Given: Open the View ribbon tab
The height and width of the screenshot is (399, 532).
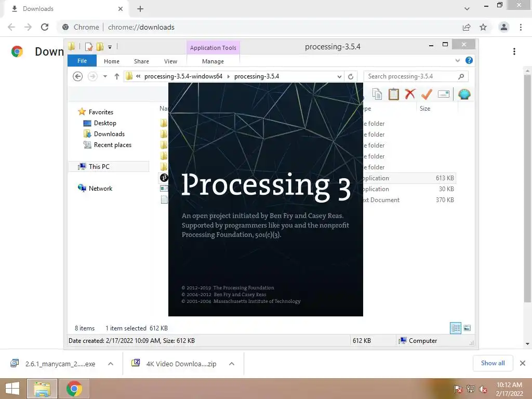Looking at the screenshot, I should (x=170, y=61).
